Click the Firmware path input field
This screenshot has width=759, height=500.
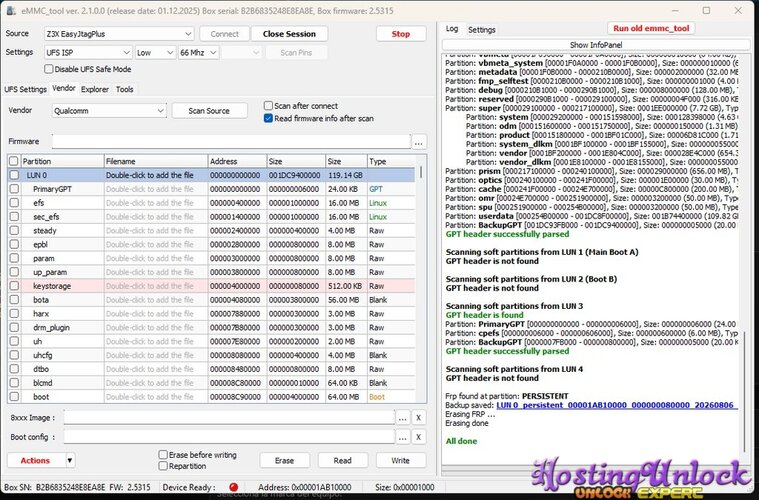point(231,142)
